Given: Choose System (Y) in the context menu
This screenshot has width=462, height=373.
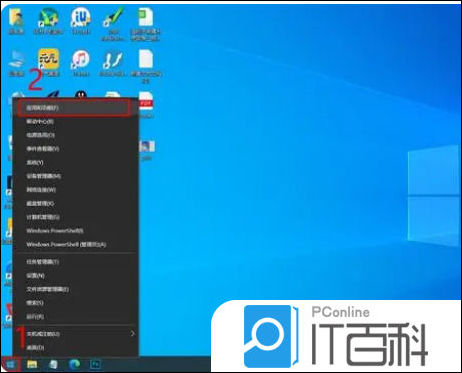Looking at the screenshot, I should click(75, 163).
